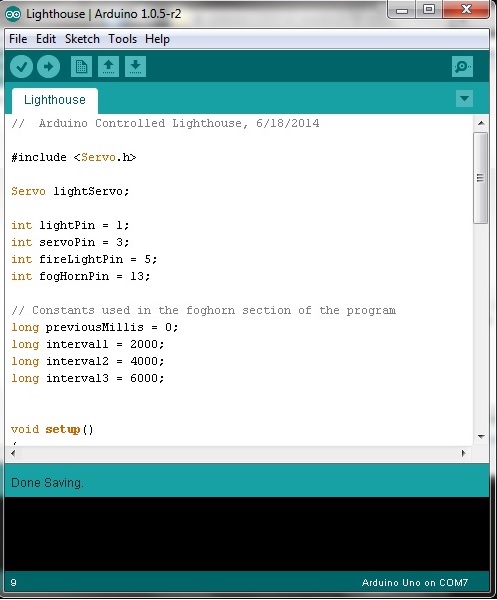Screen dimensions: 497x600
Task: Save sketch with the down-arrow icon
Action: pyautogui.click(x=135, y=67)
